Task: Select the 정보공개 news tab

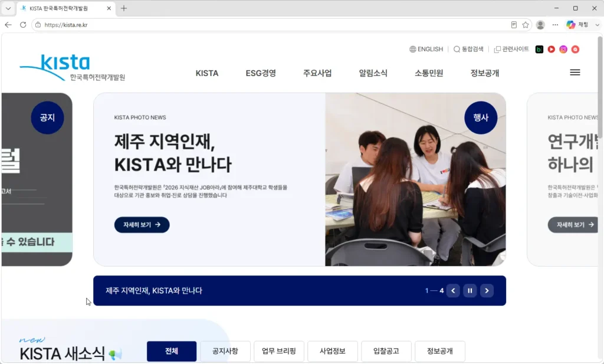Action: click(x=440, y=351)
